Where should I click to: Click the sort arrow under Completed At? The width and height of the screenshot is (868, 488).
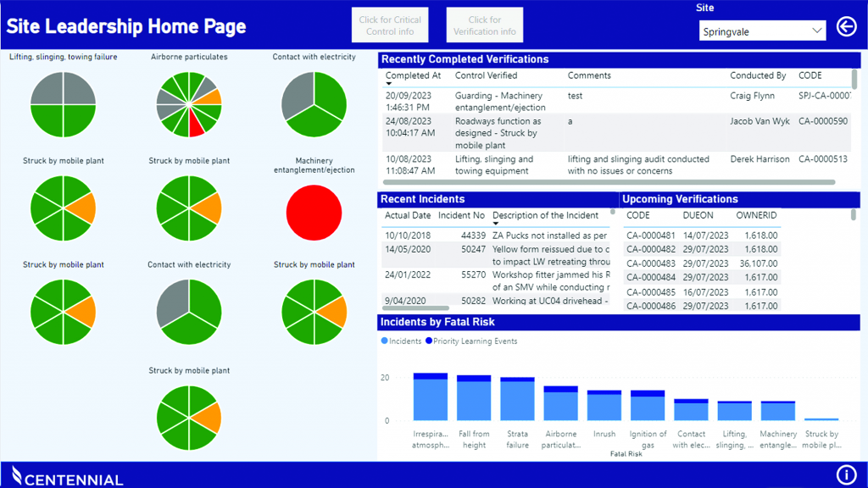[x=390, y=86]
